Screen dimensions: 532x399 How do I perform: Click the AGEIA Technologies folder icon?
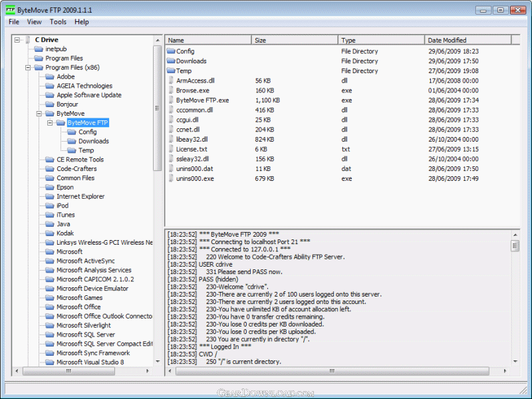[50, 86]
